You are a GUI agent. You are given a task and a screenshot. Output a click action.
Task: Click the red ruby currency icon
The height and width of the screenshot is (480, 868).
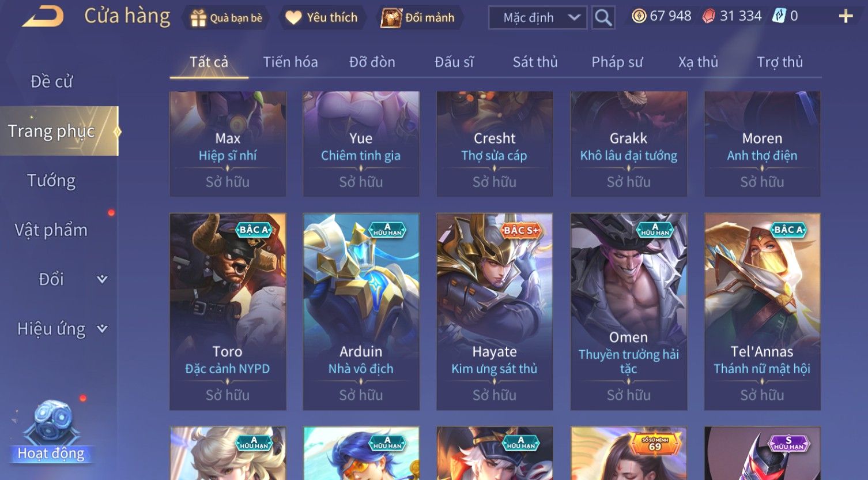[708, 16]
